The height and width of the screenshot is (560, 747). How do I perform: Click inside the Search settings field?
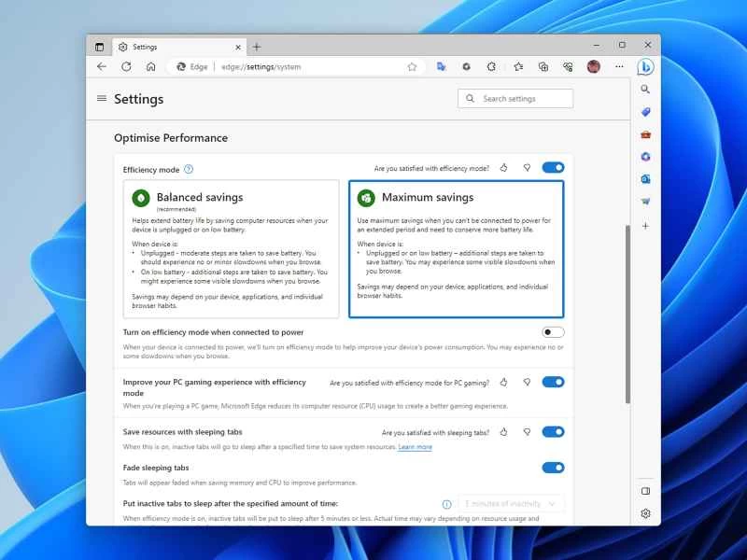516,98
